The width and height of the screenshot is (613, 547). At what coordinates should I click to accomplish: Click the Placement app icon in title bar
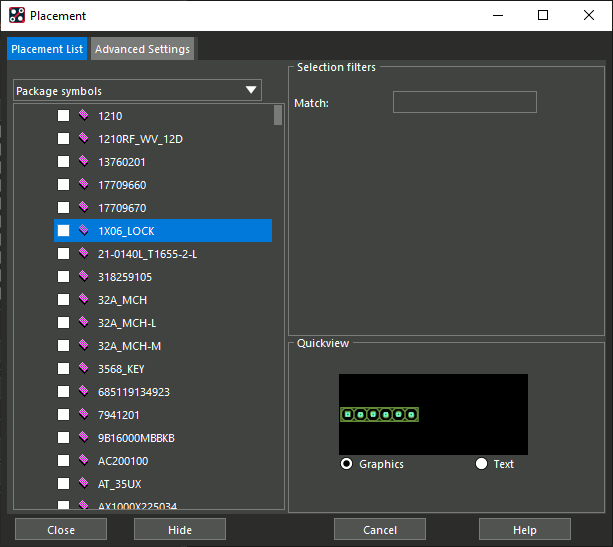click(x=17, y=16)
